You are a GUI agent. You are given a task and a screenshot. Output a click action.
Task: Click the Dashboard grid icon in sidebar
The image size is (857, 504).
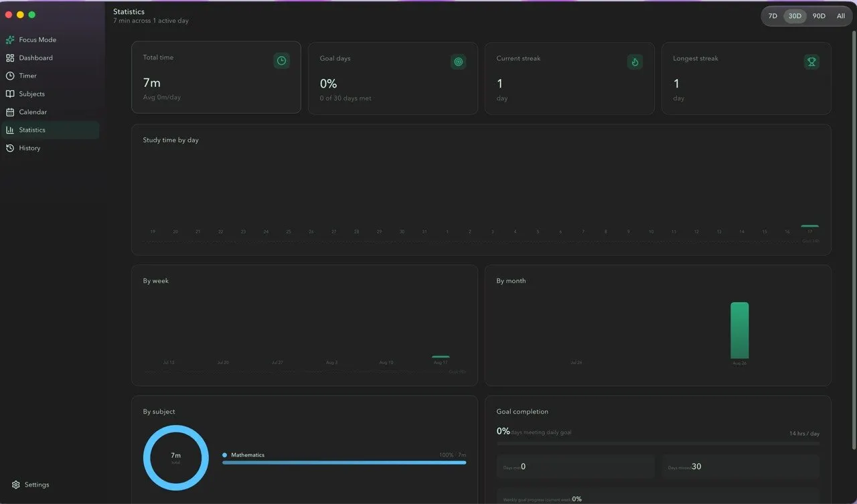(10, 58)
